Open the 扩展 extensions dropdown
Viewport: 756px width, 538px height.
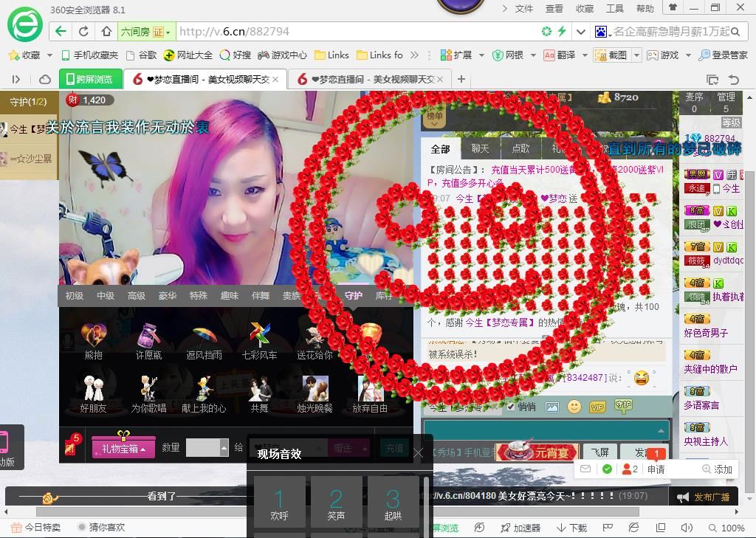[481, 55]
